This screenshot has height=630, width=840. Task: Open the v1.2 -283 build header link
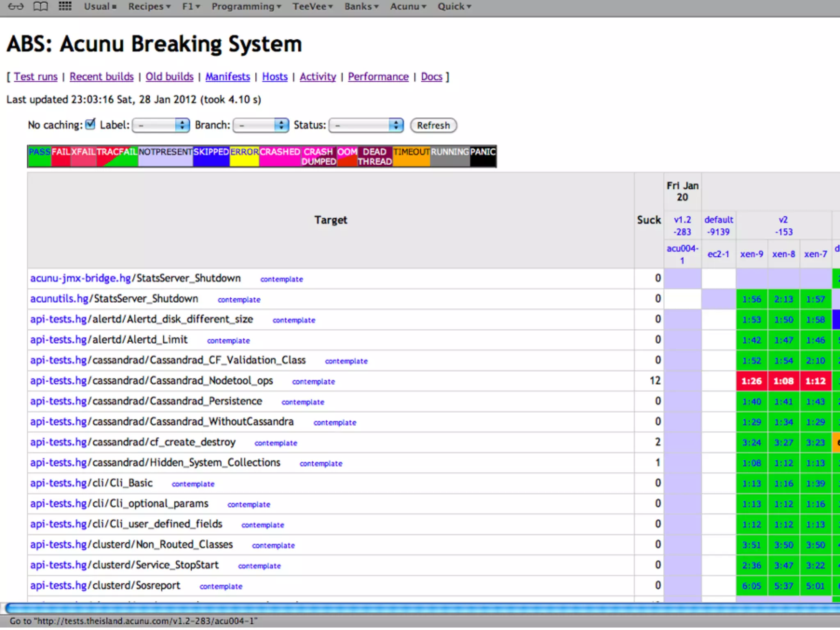[682, 226]
